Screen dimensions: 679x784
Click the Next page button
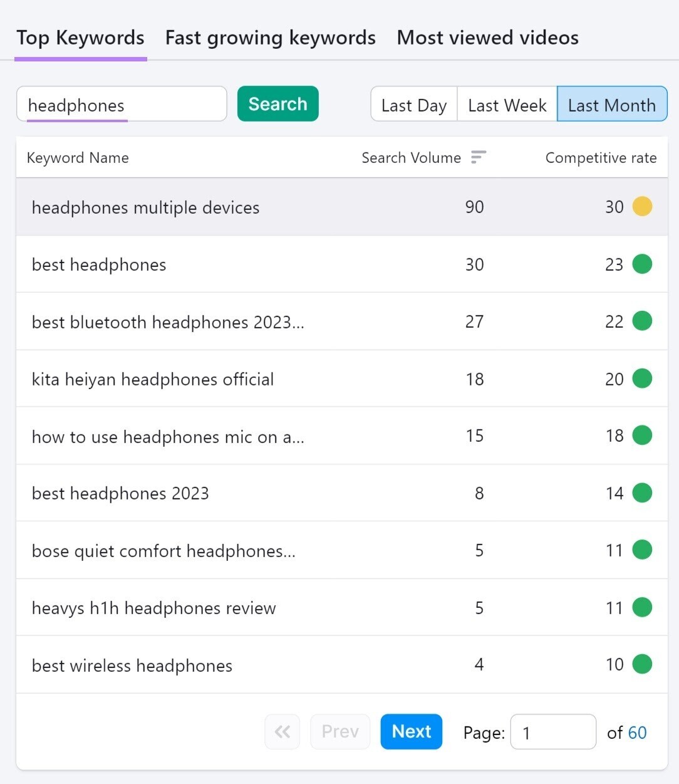coord(411,731)
